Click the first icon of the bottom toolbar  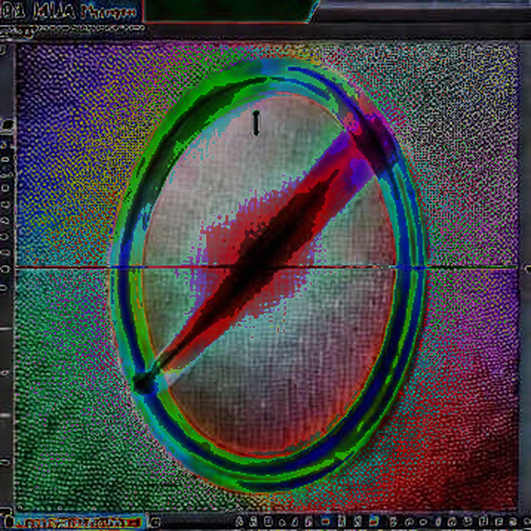[x=239, y=522]
